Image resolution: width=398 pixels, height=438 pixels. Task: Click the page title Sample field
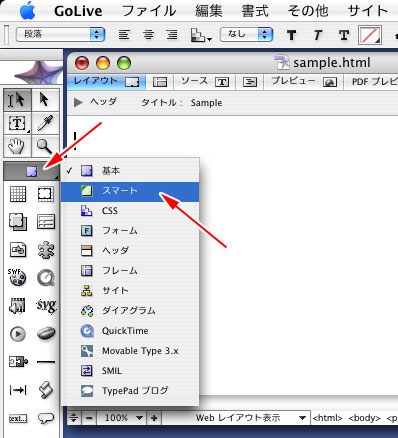(x=206, y=103)
